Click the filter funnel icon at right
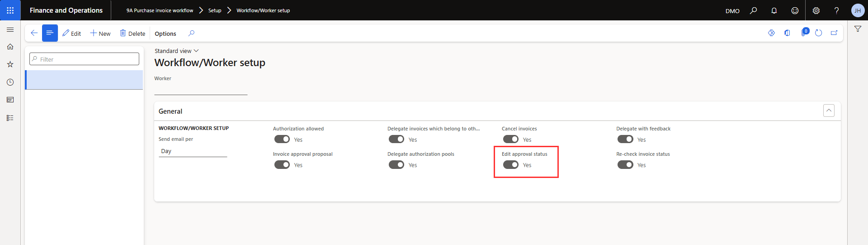 (x=858, y=29)
